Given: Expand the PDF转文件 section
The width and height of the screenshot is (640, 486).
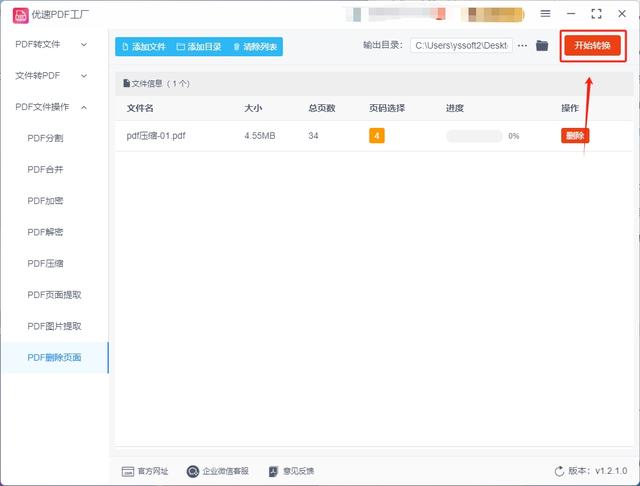Looking at the screenshot, I should click(51, 44).
